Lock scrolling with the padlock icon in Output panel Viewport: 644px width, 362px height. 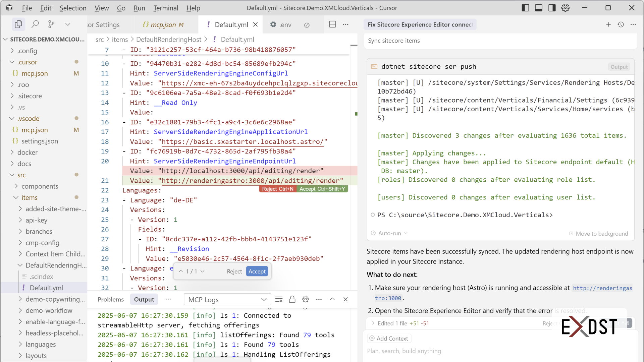pos(292,299)
